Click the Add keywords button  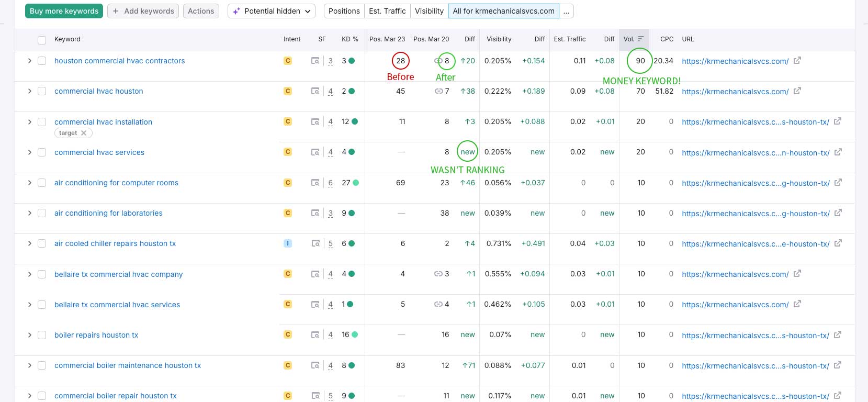tap(143, 11)
